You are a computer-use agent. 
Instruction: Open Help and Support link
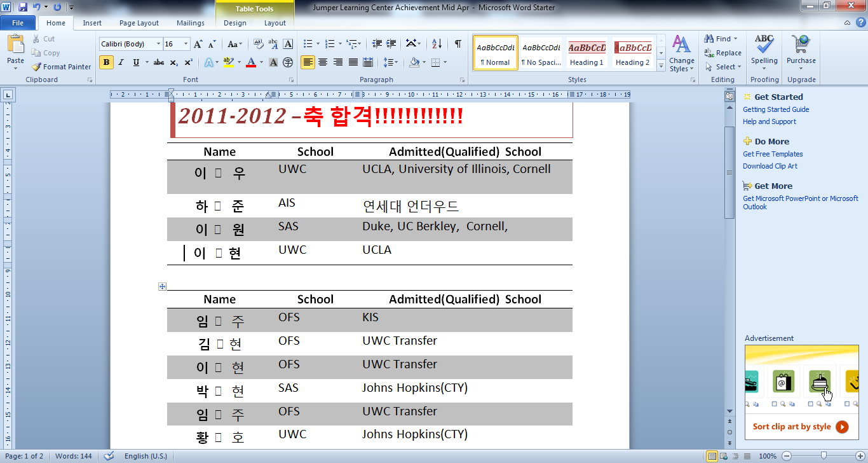click(770, 121)
